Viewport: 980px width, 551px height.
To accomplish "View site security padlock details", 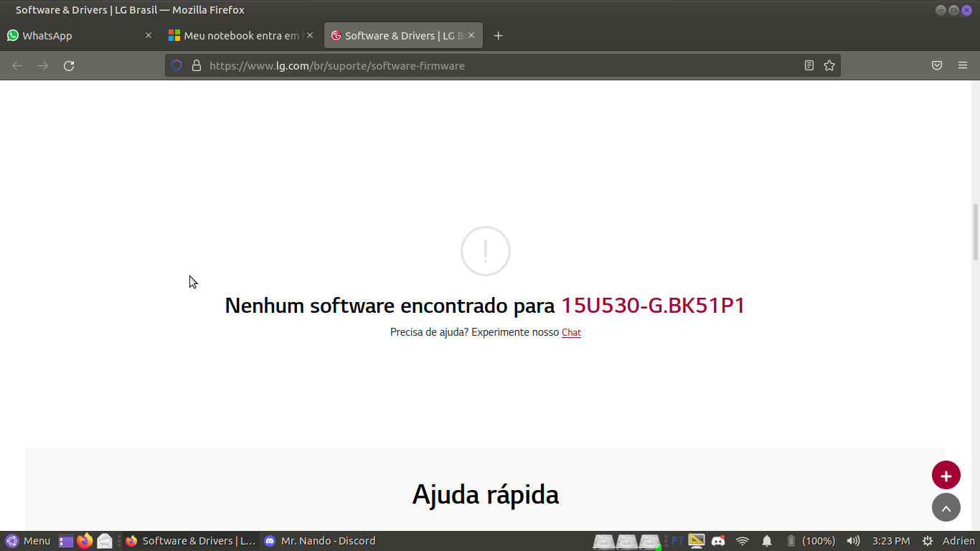I will tap(196, 65).
